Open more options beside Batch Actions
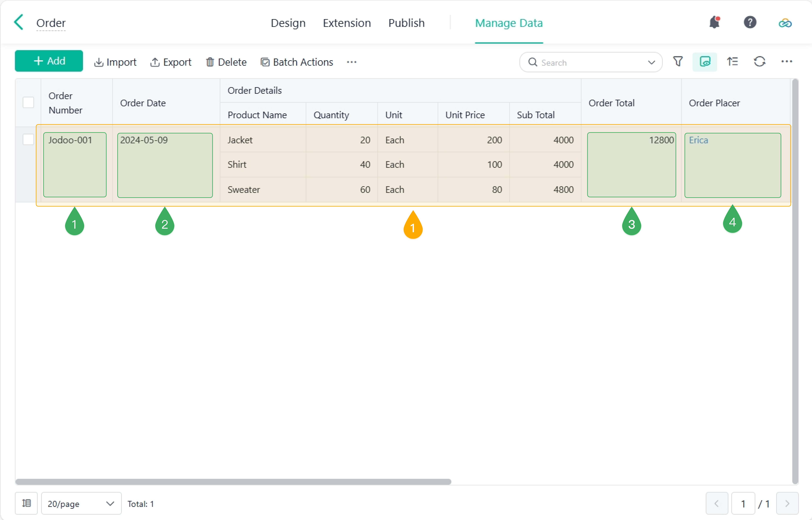The image size is (812, 520). coord(352,62)
